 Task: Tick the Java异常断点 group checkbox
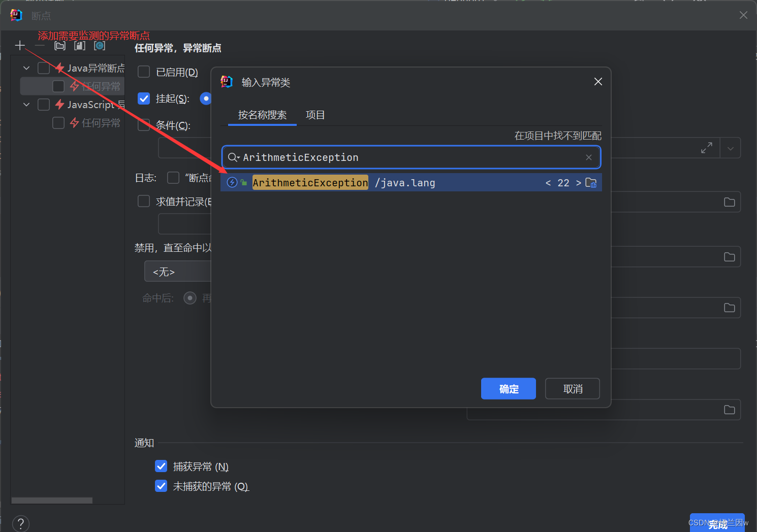click(44, 68)
